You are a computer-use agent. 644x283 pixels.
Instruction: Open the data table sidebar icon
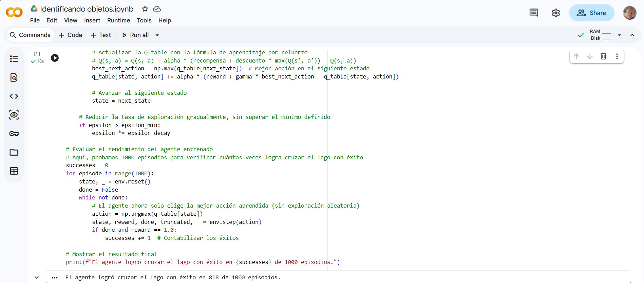[x=14, y=171]
